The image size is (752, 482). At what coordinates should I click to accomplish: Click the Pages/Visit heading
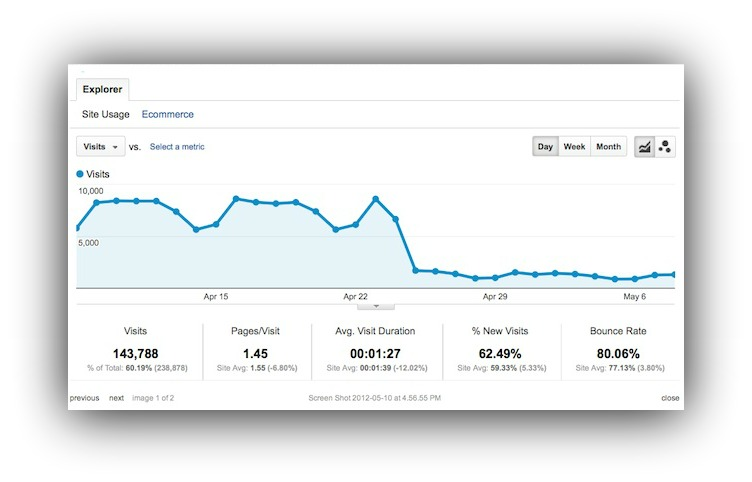coord(255,331)
